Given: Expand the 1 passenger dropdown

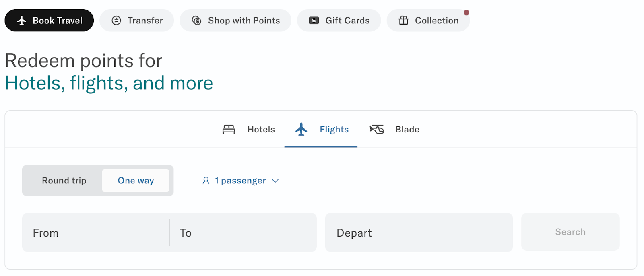Looking at the screenshot, I should pos(240,181).
